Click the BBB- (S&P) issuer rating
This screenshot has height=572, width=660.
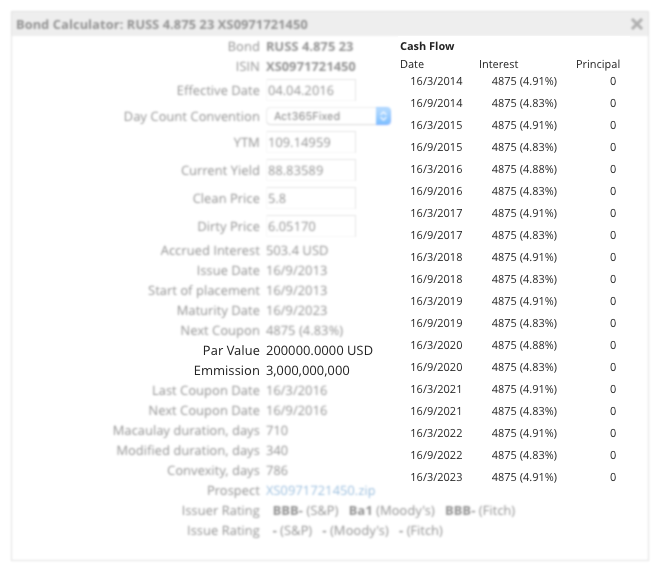point(306,511)
